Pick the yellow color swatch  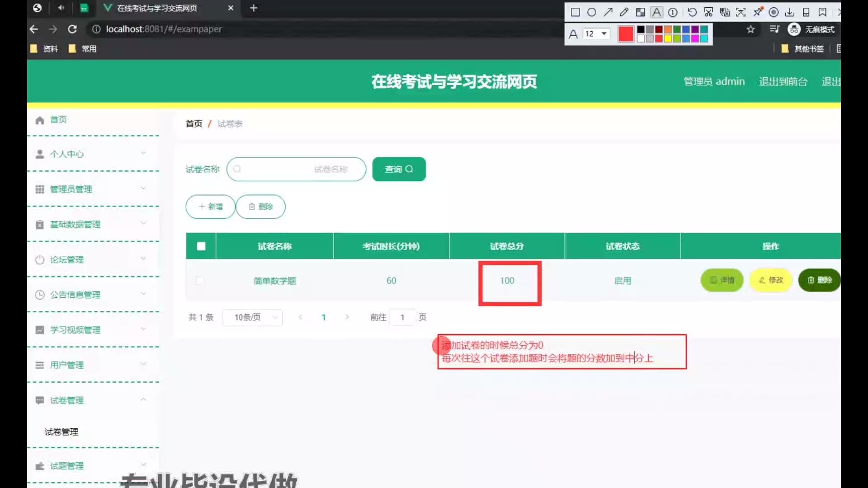tap(668, 38)
